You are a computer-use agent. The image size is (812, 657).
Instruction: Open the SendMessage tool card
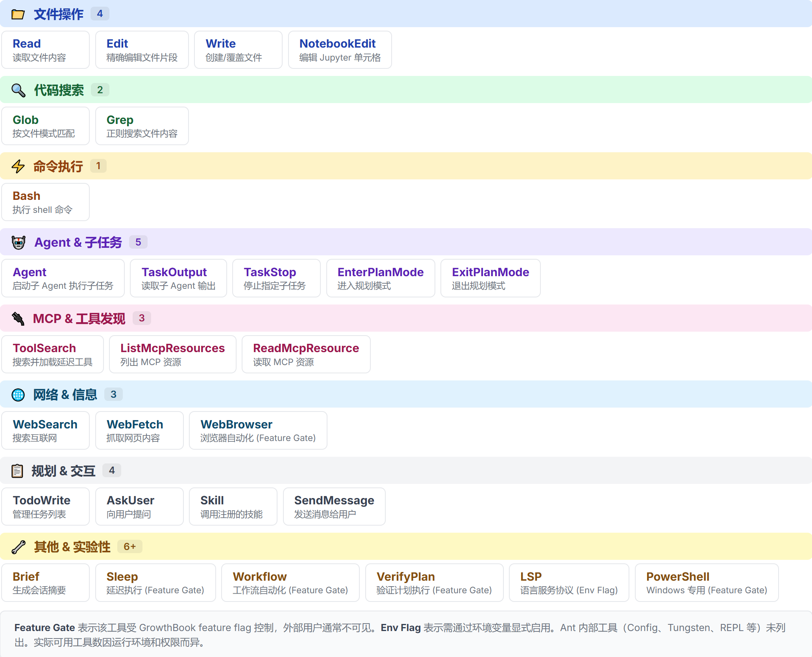[x=334, y=506]
